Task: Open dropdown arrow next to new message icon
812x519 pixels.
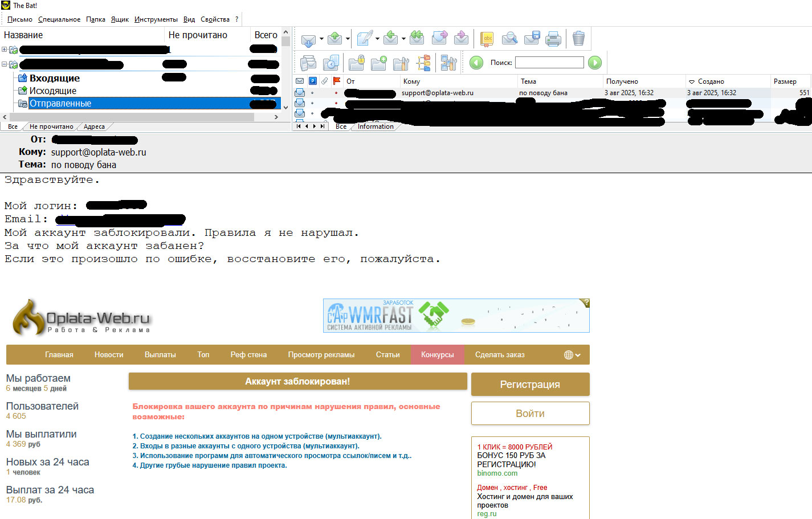Action: [x=377, y=39]
